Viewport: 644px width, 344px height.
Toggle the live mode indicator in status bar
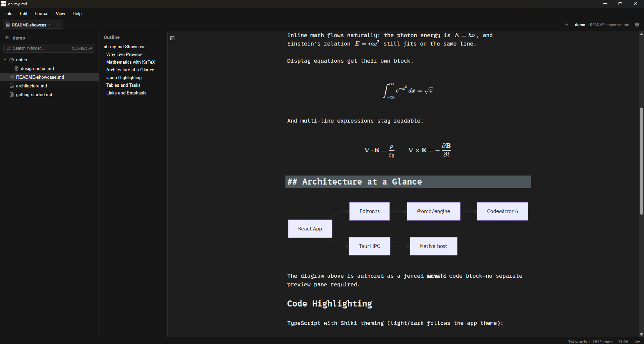tap(637, 342)
